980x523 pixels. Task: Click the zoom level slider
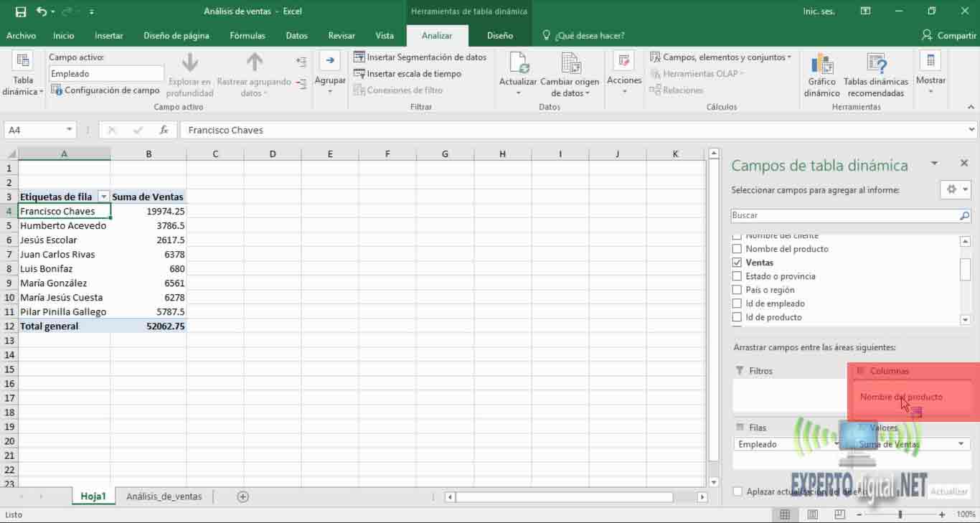900,514
